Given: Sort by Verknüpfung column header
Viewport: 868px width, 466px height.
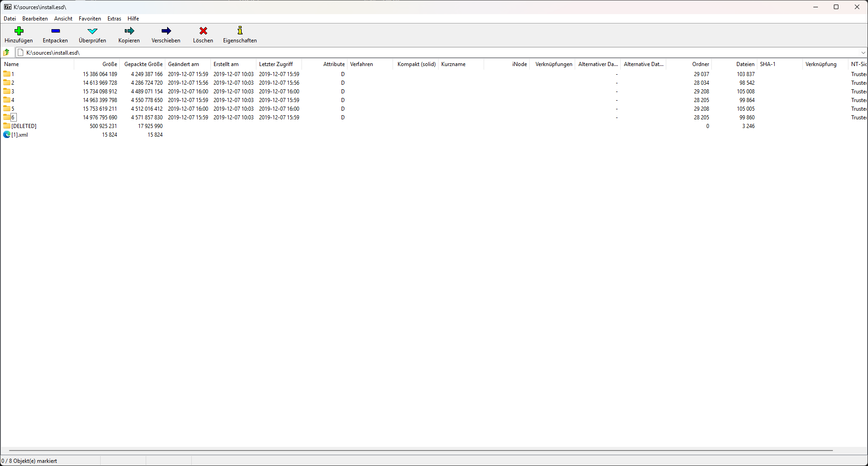Looking at the screenshot, I should coord(825,64).
